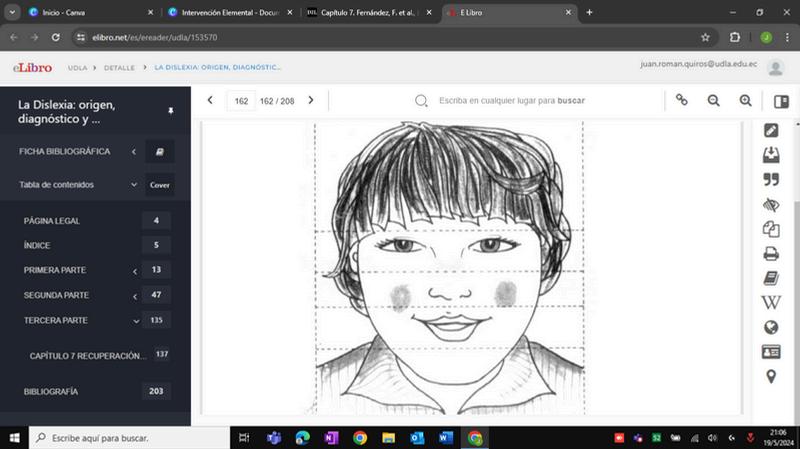Open the annotation edit pencil tool
The width and height of the screenshot is (800, 449).
click(x=771, y=130)
